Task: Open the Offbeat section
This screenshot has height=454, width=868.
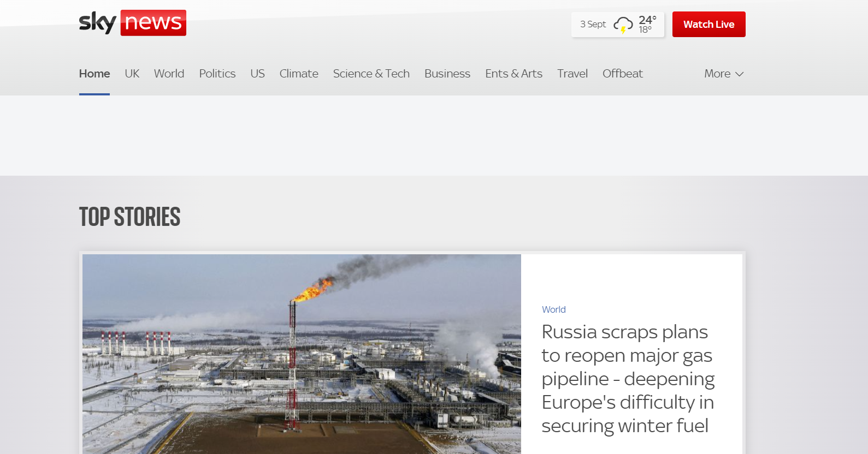Action: pyautogui.click(x=623, y=74)
